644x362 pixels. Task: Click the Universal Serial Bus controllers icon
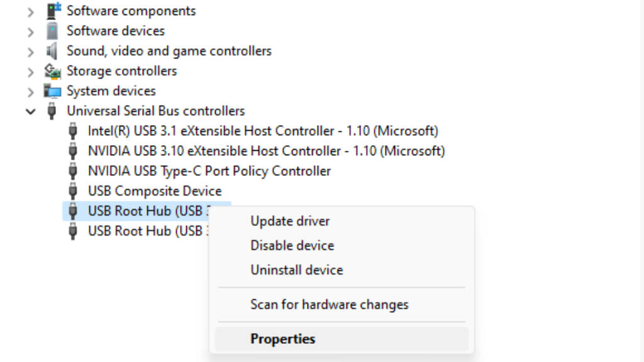(52, 111)
